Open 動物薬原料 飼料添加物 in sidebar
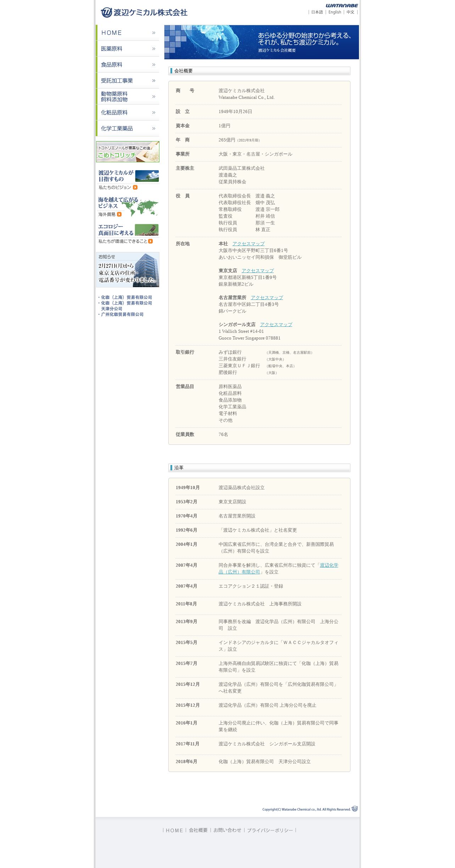This screenshot has width=455, height=868. click(128, 96)
